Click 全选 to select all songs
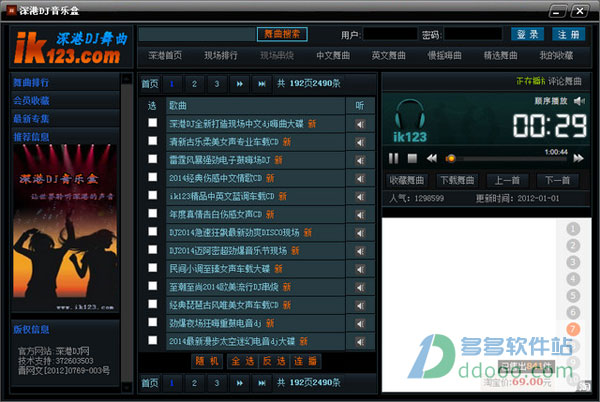The width and height of the screenshot is (600, 402). tap(243, 361)
